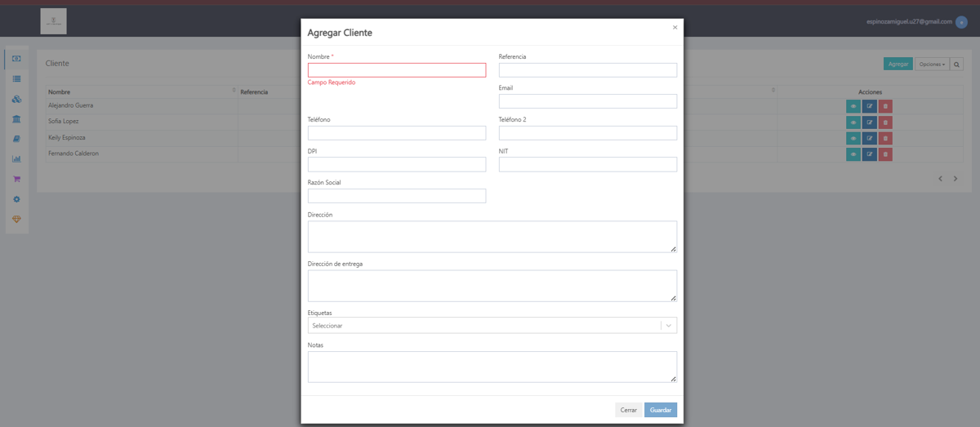Save the client with Guardar
This screenshot has height=427, width=980.
661,410
